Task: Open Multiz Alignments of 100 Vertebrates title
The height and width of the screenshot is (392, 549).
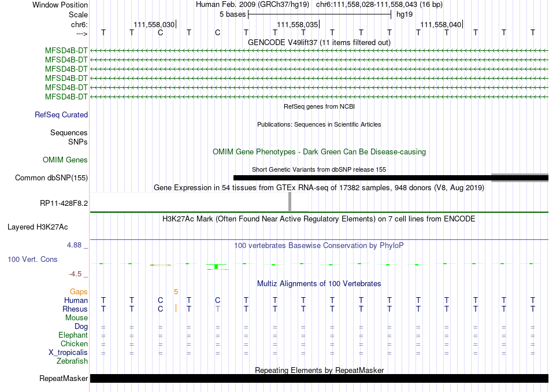Action: (x=319, y=284)
